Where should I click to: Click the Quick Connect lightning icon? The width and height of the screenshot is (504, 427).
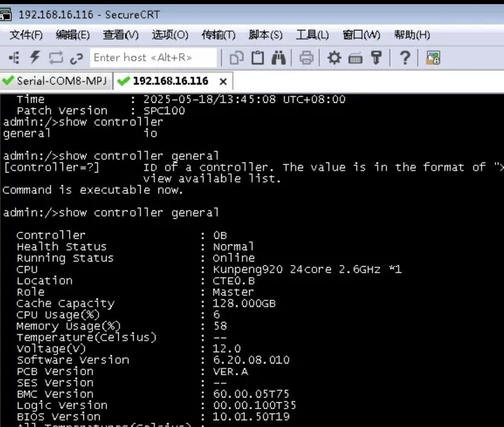pos(35,58)
